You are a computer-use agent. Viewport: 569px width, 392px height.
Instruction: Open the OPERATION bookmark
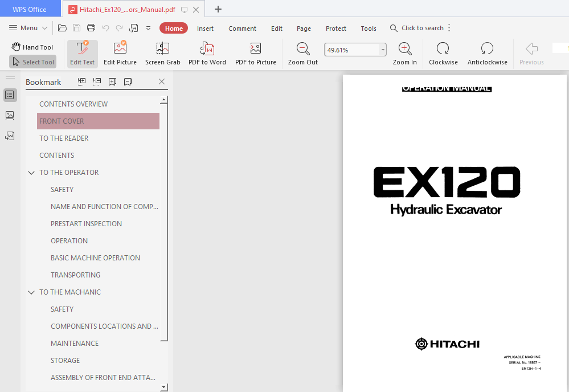click(69, 240)
